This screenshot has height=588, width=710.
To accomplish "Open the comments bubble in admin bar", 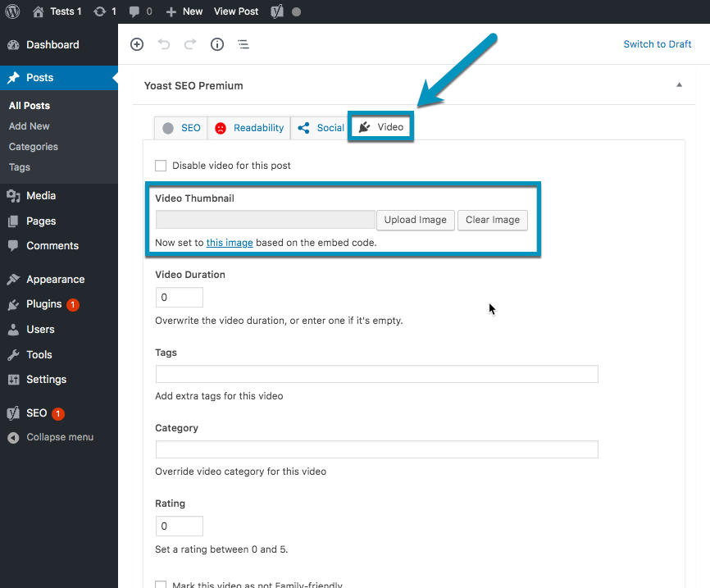I will coord(134,11).
